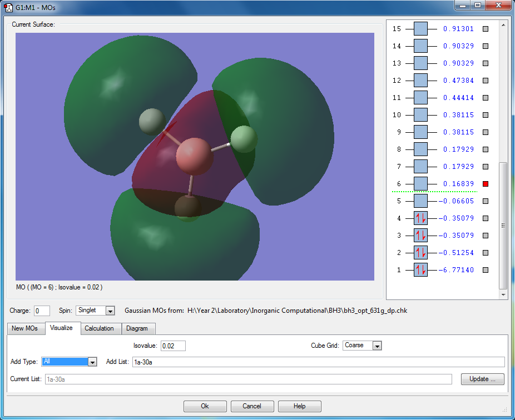
Task: Click the orbital box for MO 6
Action: (x=420, y=184)
